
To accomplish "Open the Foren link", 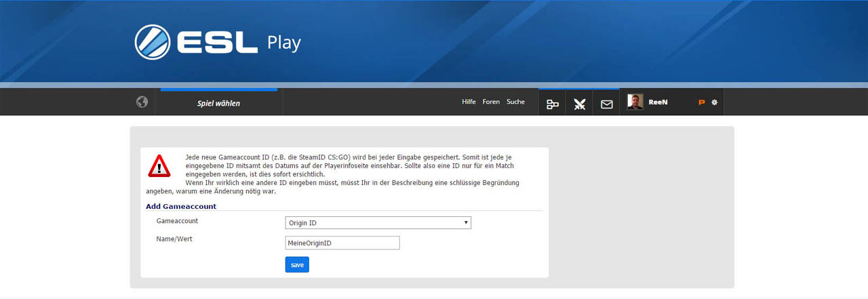I will click(x=491, y=102).
